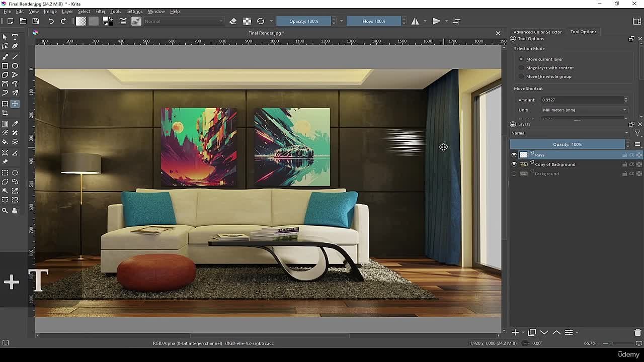Select the Fill tool
644x362 pixels.
tap(6, 141)
